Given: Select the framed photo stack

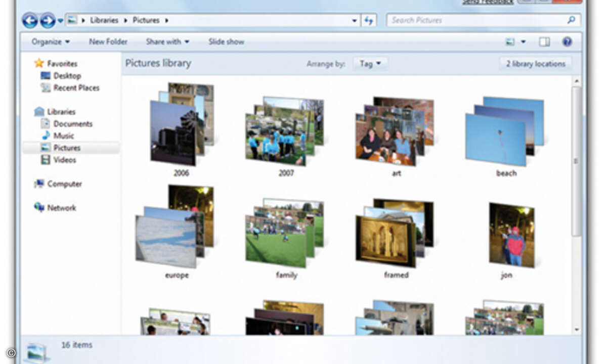Looking at the screenshot, I should (395, 233).
